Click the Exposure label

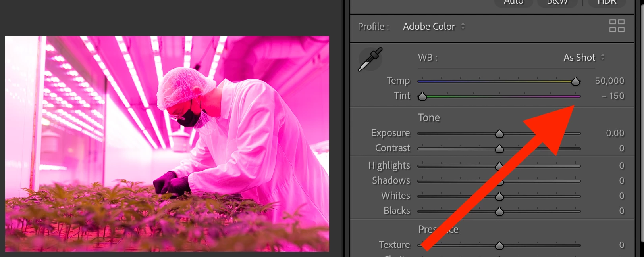tap(390, 133)
